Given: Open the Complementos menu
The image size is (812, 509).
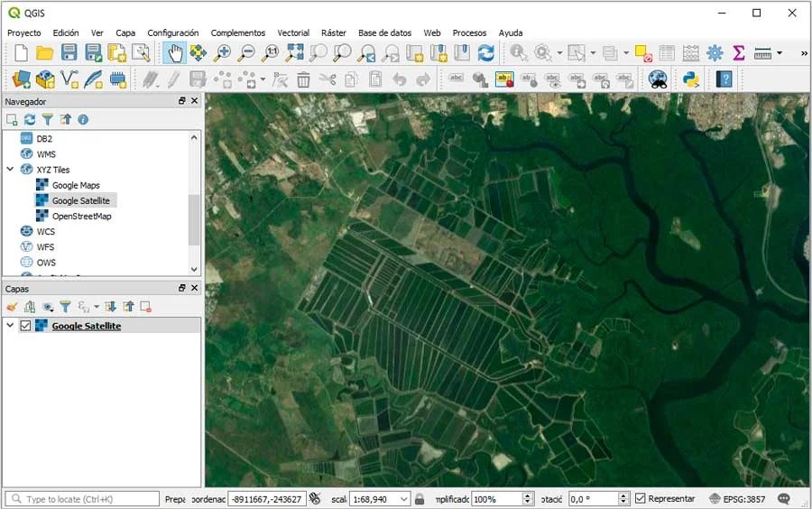Looking at the screenshot, I should pos(238,32).
